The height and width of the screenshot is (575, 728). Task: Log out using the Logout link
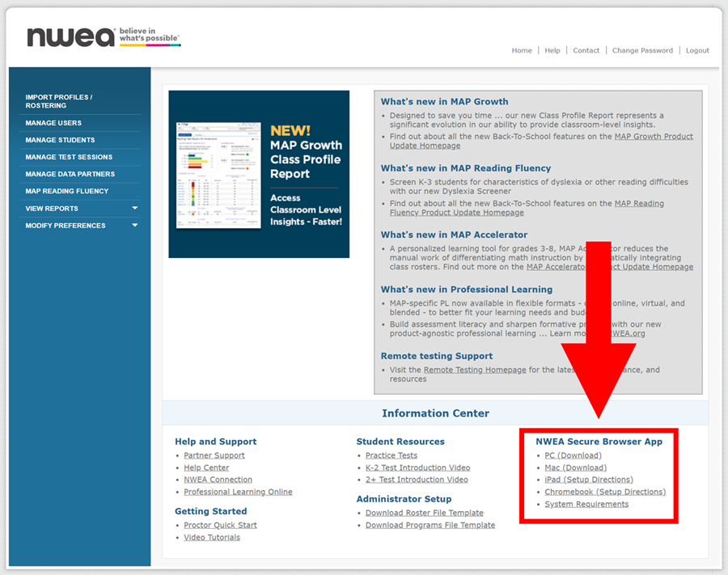pos(697,50)
